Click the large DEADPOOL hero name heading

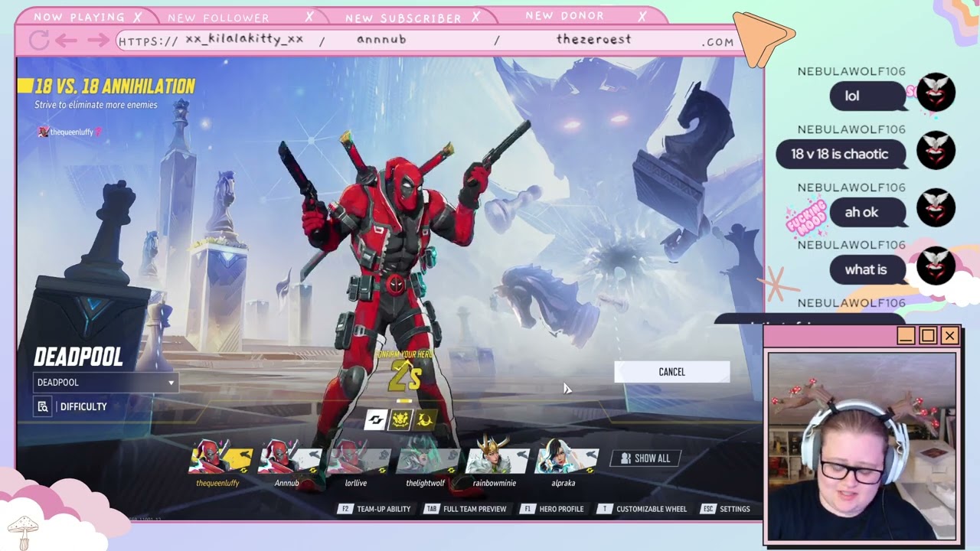point(79,357)
